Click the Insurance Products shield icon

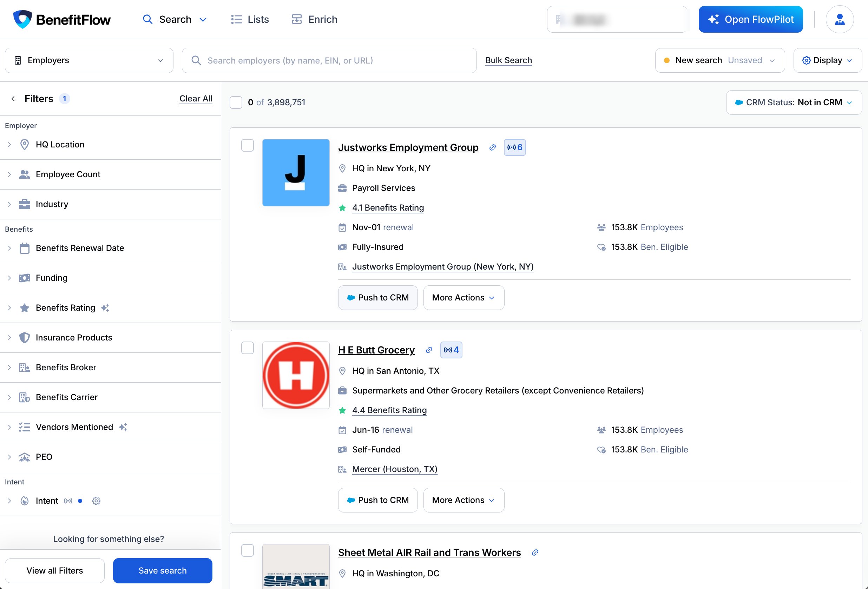25,337
